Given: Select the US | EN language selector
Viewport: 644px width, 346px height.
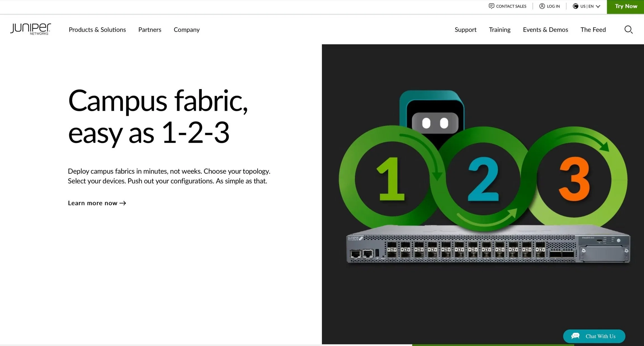Looking at the screenshot, I should (x=587, y=6).
